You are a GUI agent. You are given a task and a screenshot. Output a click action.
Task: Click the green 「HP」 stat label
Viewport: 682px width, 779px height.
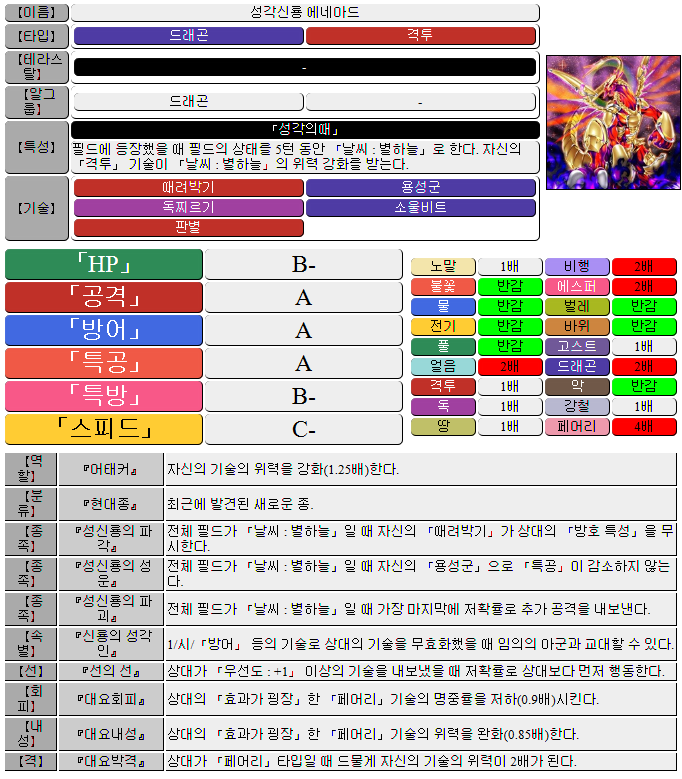[104, 265]
